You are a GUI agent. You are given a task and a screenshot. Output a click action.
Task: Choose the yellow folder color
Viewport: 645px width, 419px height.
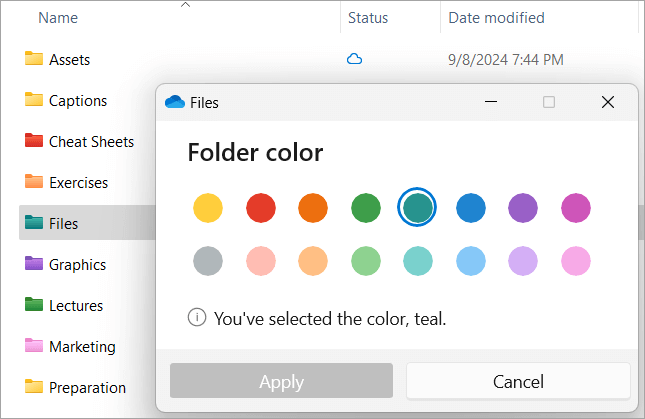[207, 208]
